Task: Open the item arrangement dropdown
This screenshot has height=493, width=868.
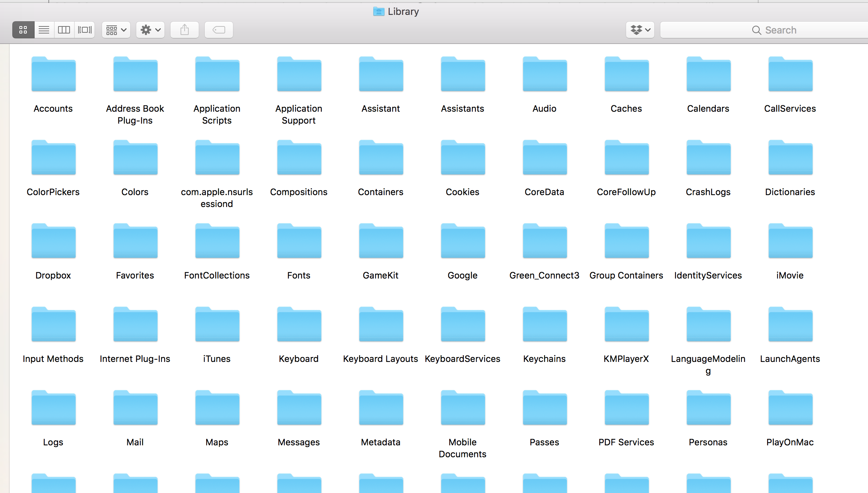Action: pyautogui.click(x=116, y=30)
